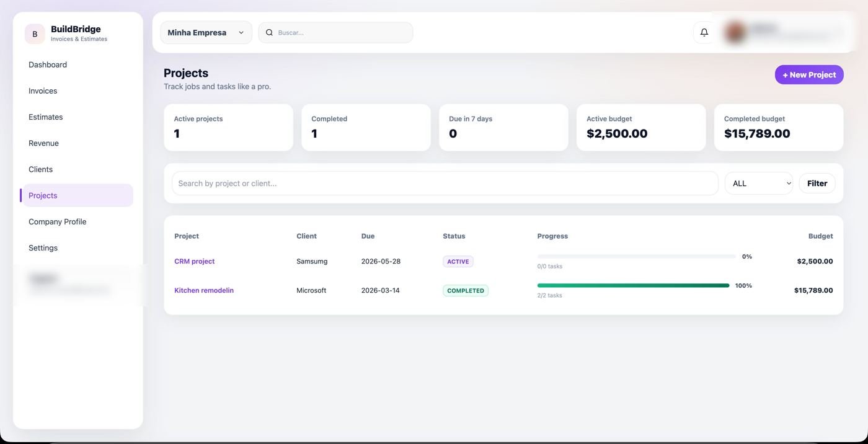Open the notifications bell
This screenshot has height=444, width=868.
pos(704,32)
